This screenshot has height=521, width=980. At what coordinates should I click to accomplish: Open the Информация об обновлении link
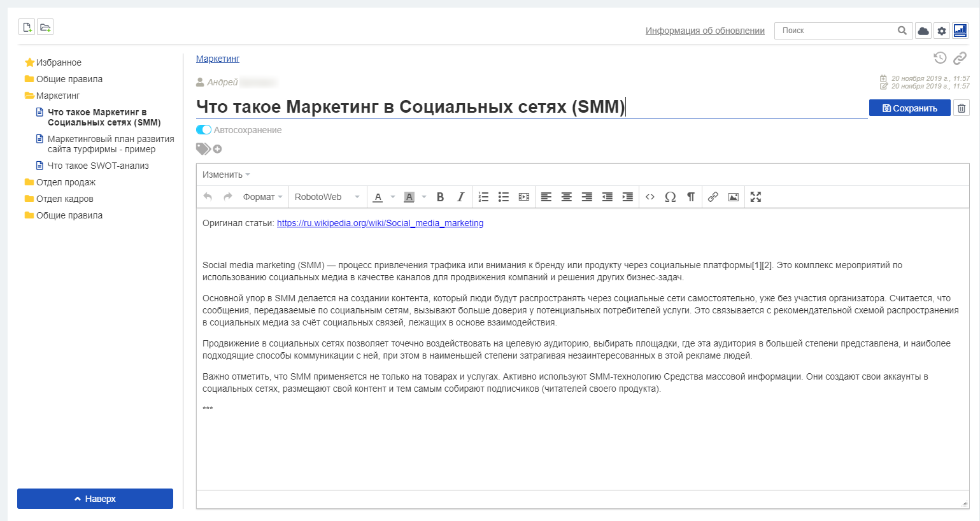pyautogui.click(x=705, y=31)
